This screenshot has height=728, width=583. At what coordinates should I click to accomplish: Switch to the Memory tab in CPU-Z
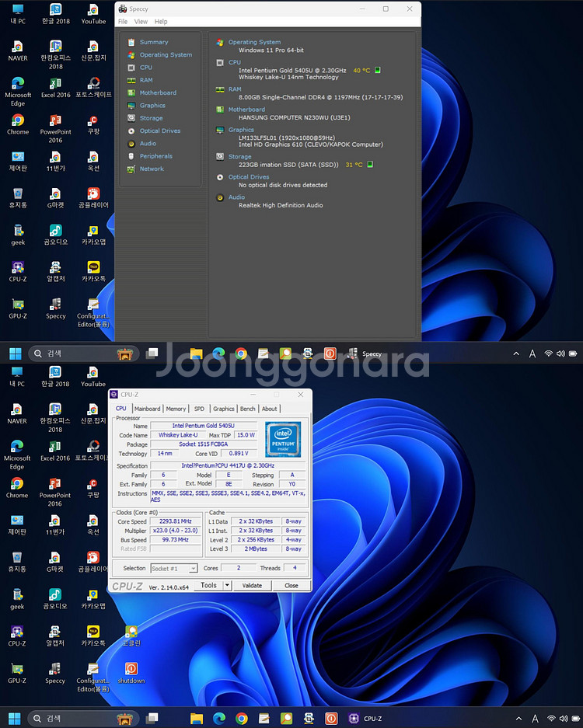[x=176, y=409]
